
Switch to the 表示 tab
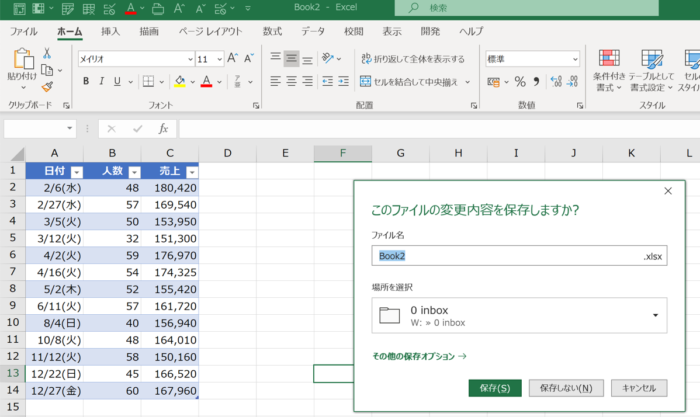coord(392,31)
